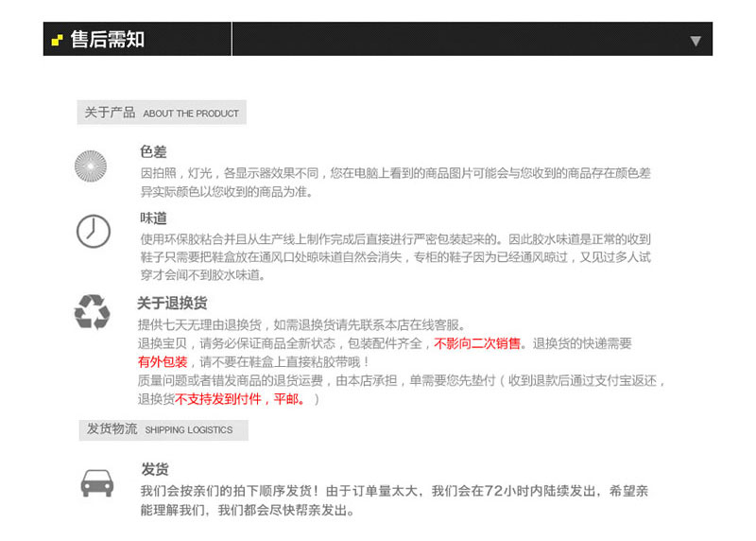Viewport: 756px width, 541px height.
Task: Click the clock icon beside 味道
Action: 93,231
